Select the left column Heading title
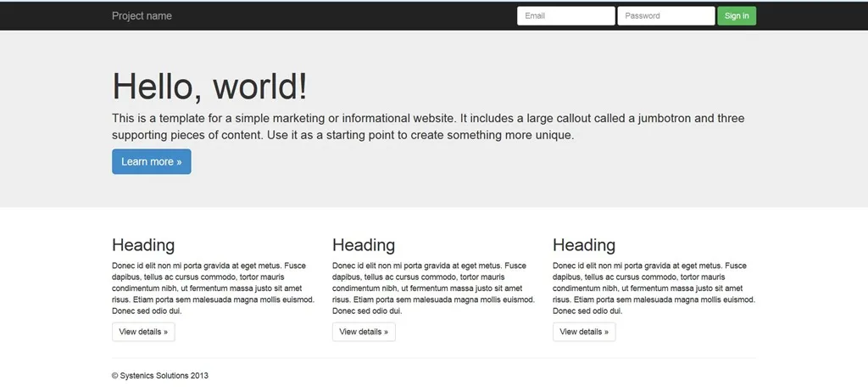The height and width of the screenshot is (392, 868). coord(143,245)
